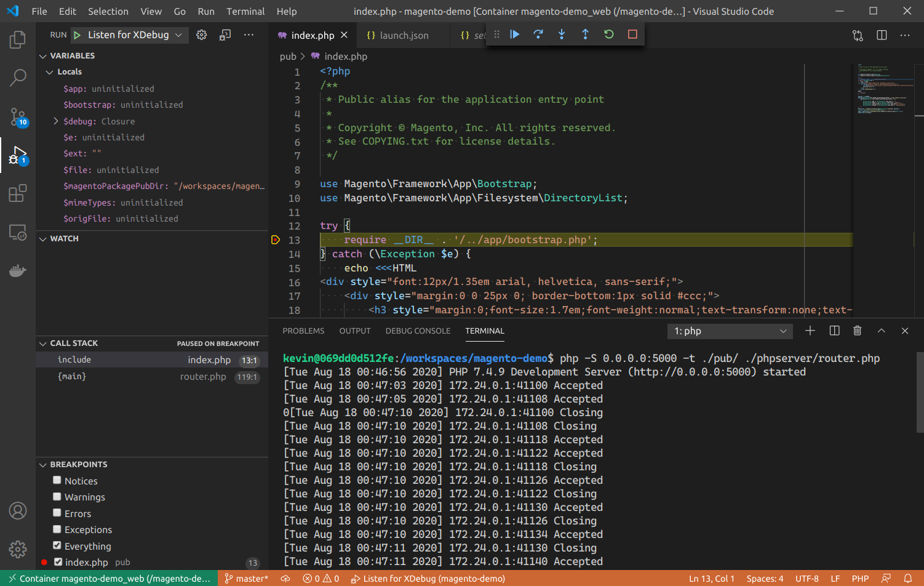Open the Listen for XDebug configuration dropdown

click(x=129, y=35)
